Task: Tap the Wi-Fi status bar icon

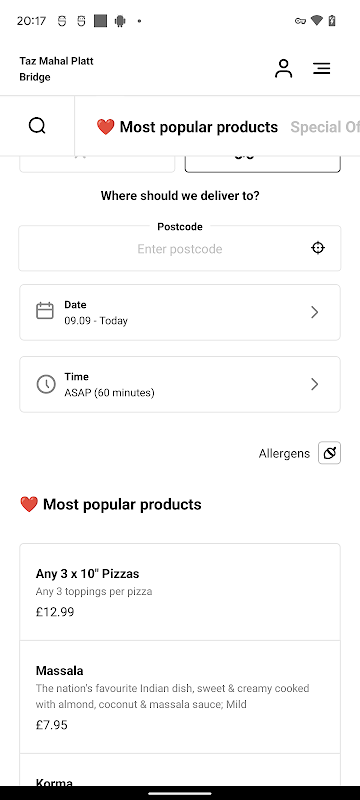Action: click(317, 21)
